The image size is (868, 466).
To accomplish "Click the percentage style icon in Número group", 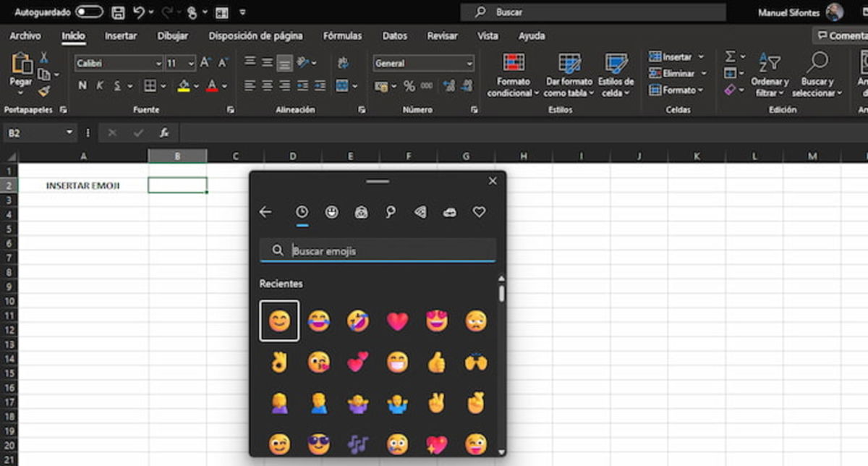I will tap(411, 85).
